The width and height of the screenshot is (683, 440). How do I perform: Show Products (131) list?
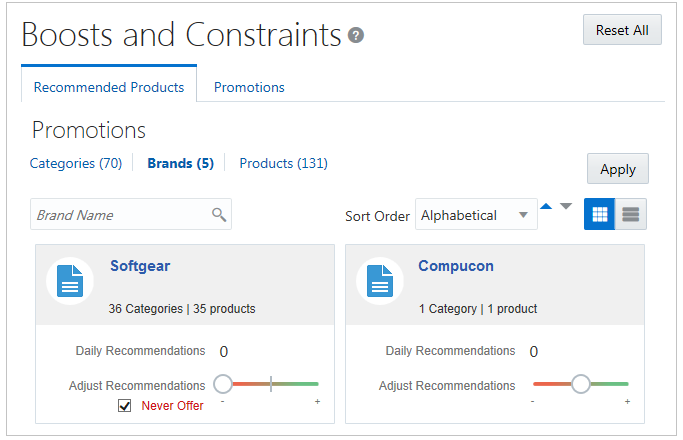[283, 163]
